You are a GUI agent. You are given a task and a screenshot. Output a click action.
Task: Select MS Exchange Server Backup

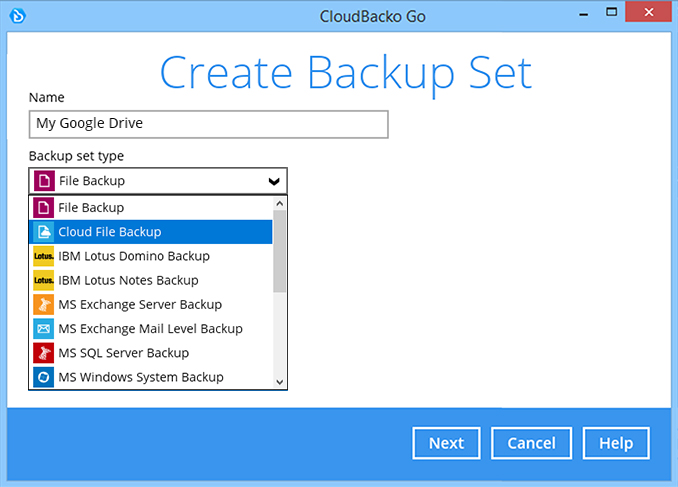(151, 304)
